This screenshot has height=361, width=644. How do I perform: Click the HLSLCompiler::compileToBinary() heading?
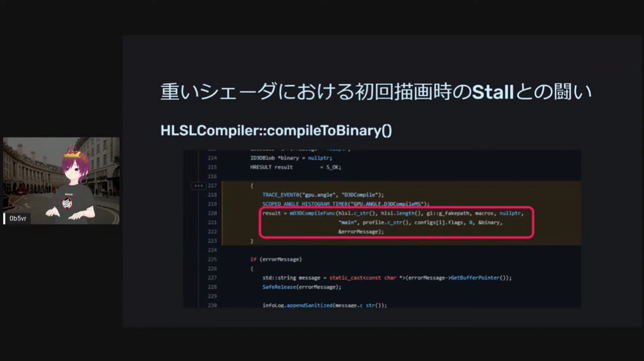276,130
